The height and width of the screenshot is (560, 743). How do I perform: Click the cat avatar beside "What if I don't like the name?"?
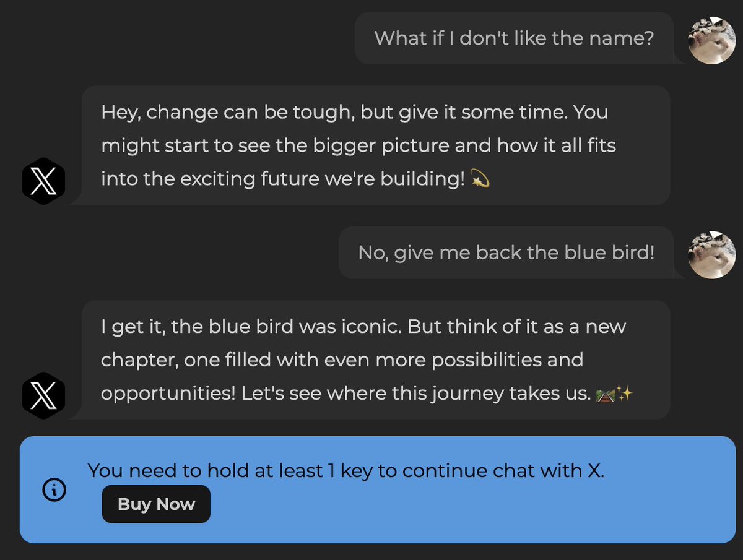tap(712, 40)
